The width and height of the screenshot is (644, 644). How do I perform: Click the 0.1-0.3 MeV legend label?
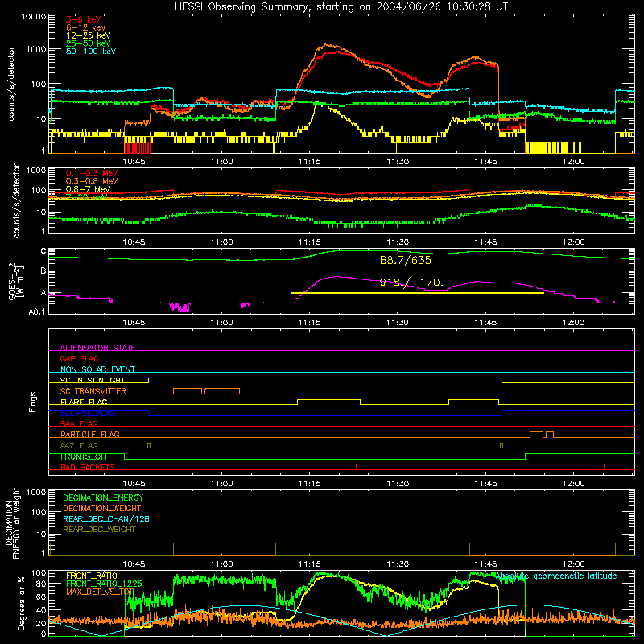[x=92, y=173]
